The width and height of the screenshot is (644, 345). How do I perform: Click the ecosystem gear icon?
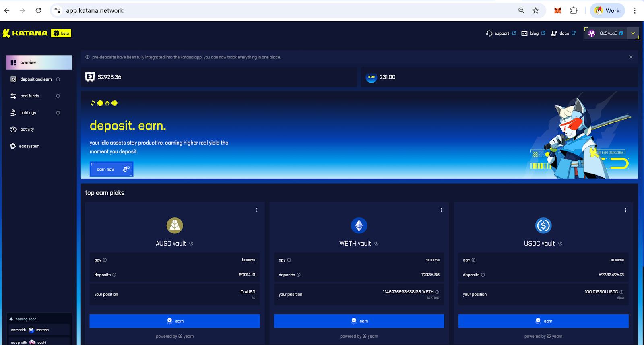pyautogui.click(x=13, y=146)
